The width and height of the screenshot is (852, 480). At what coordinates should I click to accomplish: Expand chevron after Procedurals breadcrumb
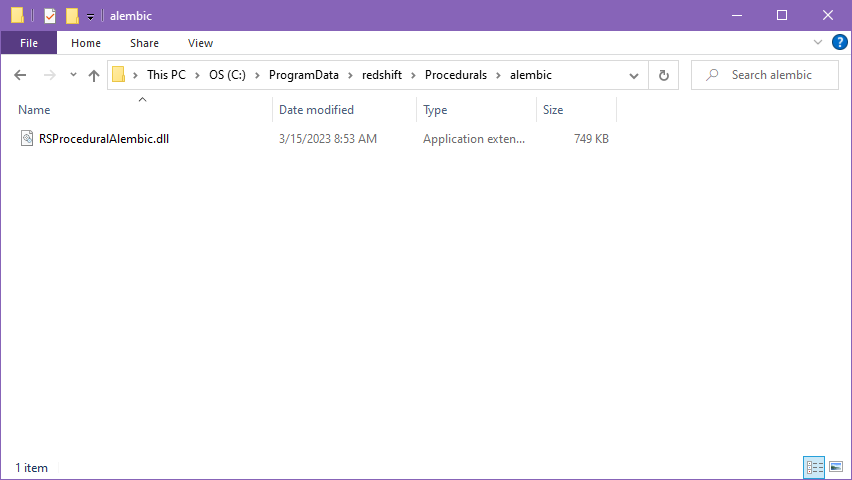(498, 75)
